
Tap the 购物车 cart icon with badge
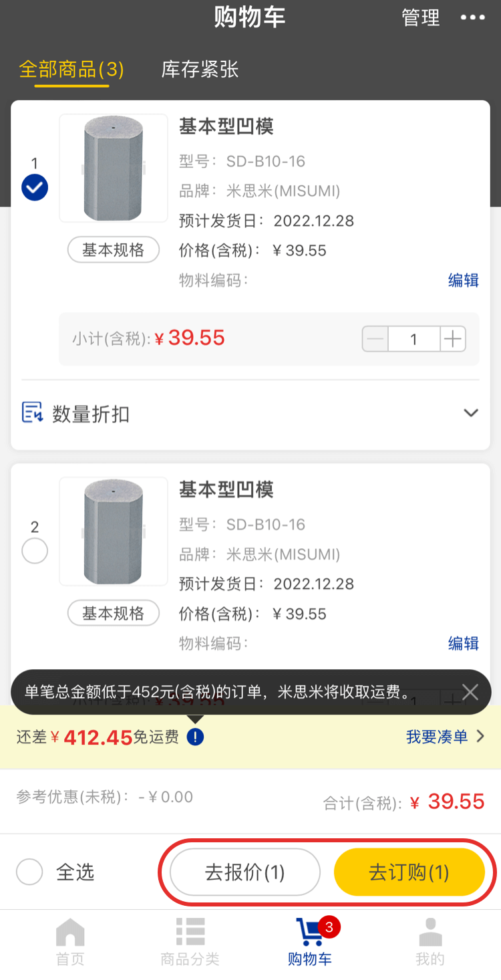tap(311, 931)
